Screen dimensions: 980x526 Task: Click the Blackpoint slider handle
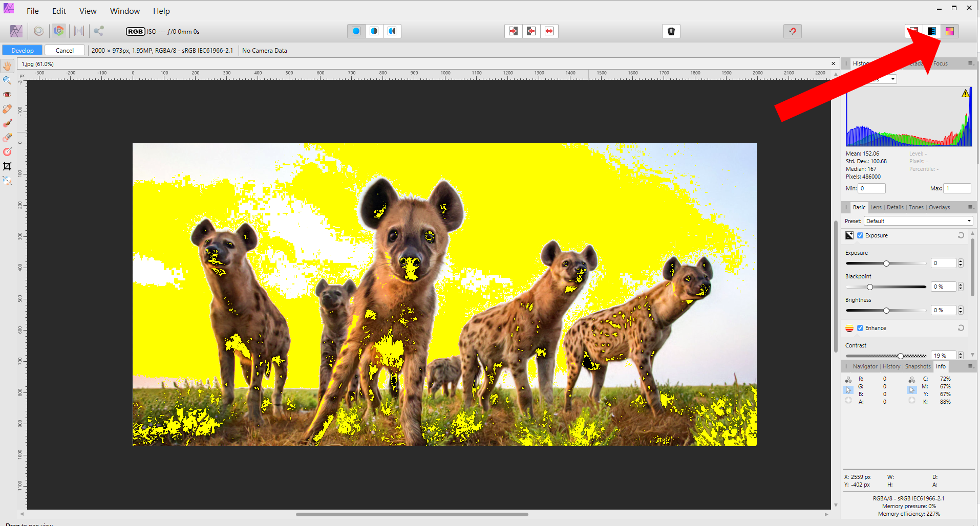tap(869, 287)
